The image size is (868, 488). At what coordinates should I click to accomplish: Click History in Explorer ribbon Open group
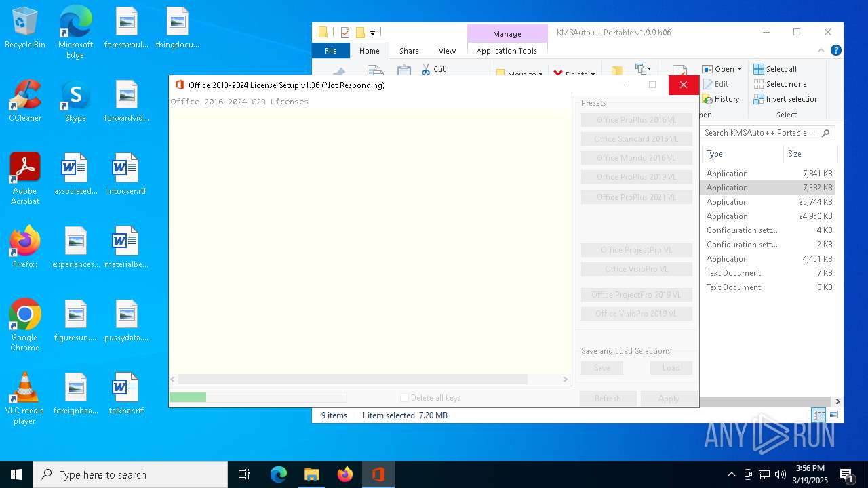tap(721, 99)
